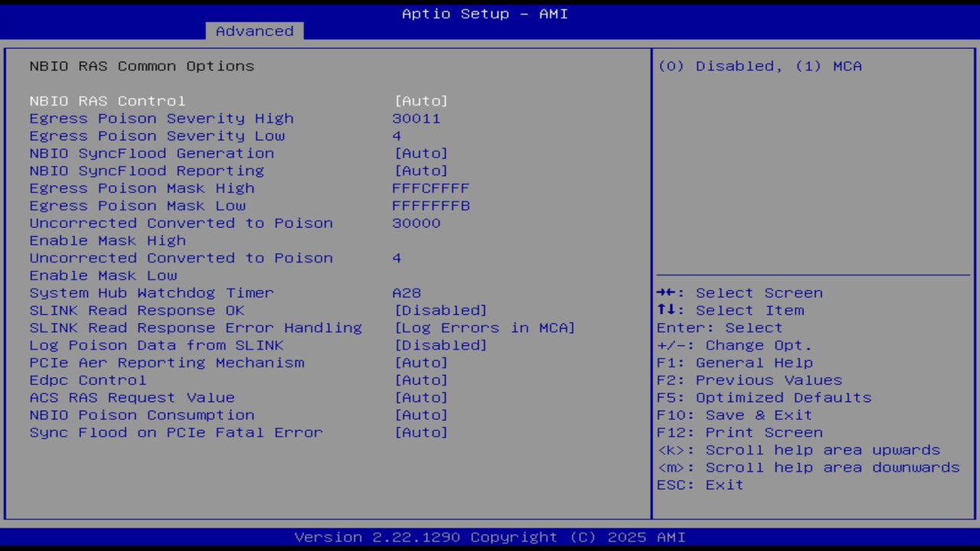Click '<m>: Scroll help area downwards' hint
The height and width of the screenshot is (551, 980).
click(808, 468)
